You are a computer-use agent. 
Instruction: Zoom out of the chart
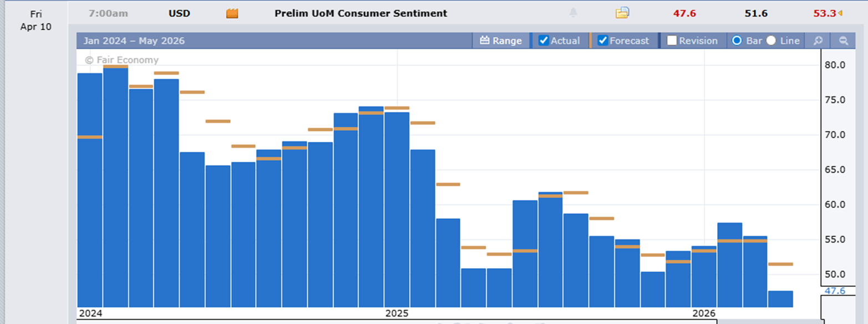click(843, 41)
